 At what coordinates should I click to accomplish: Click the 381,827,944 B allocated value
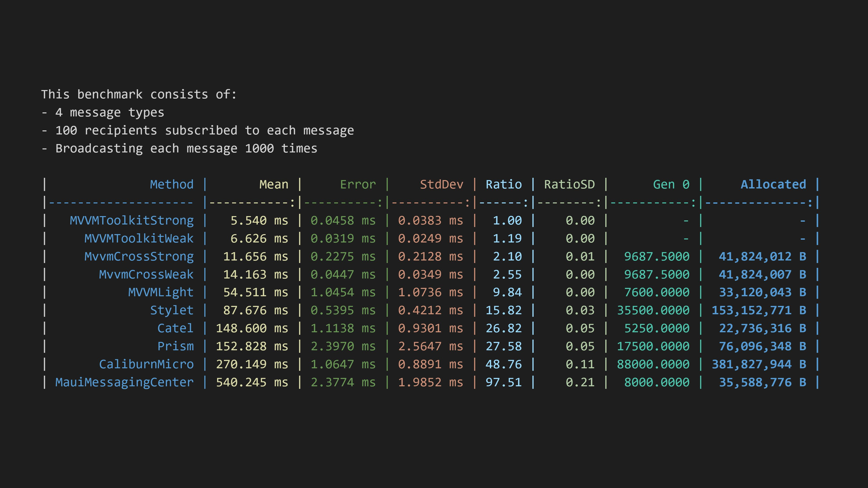759,364
